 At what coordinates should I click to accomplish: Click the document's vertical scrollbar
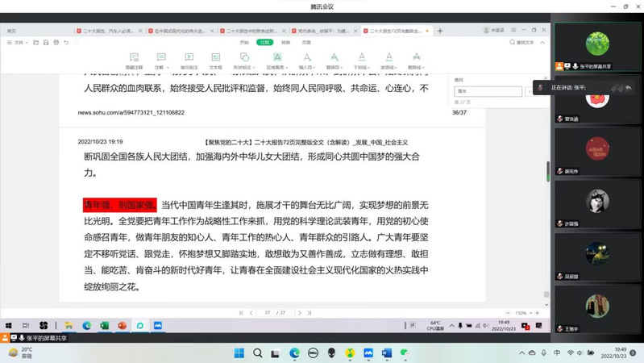click(x=548, y=171)
